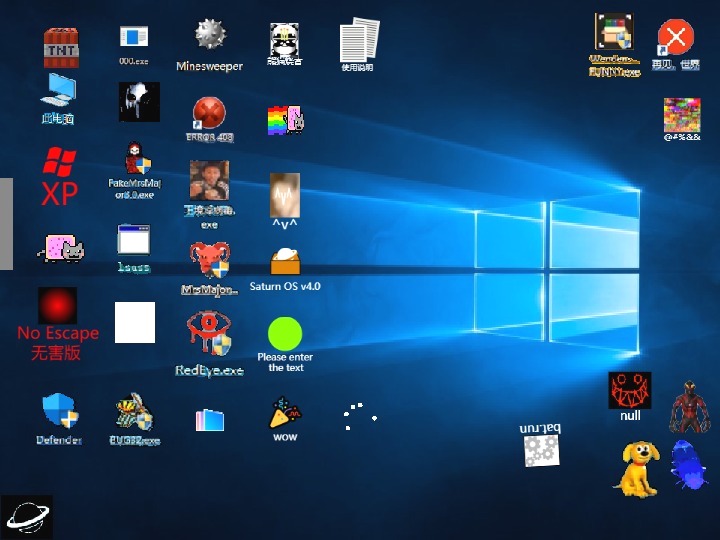Open the null red smiley face icon
Viewport: 720px width, 540px height.
(x=629, y=391)
